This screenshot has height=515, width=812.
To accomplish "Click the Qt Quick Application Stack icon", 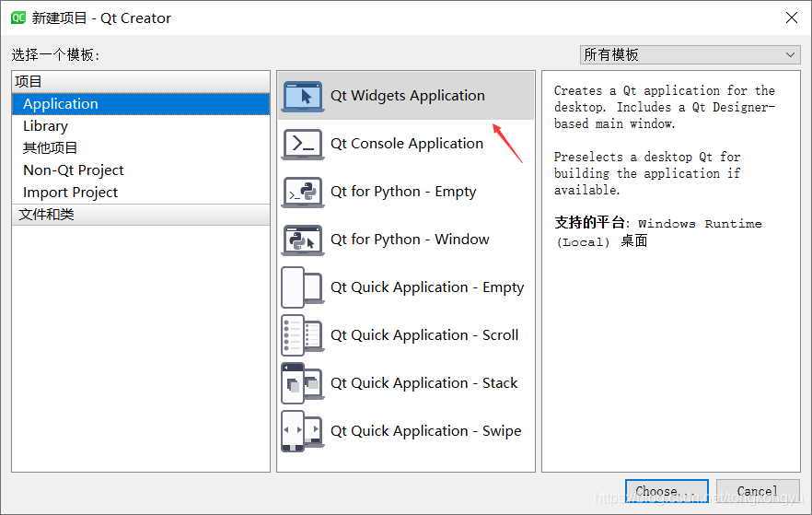I will [303, 383].
